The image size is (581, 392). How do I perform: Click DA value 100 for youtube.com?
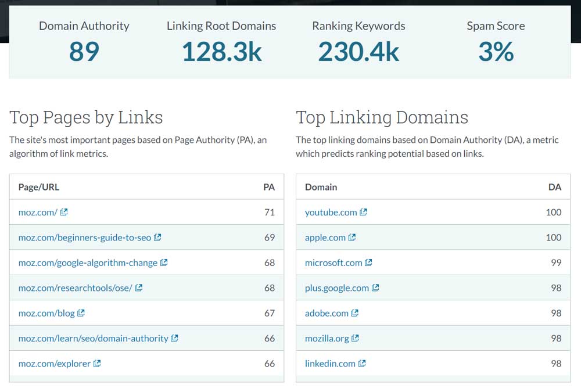click(x=554, y=213)
